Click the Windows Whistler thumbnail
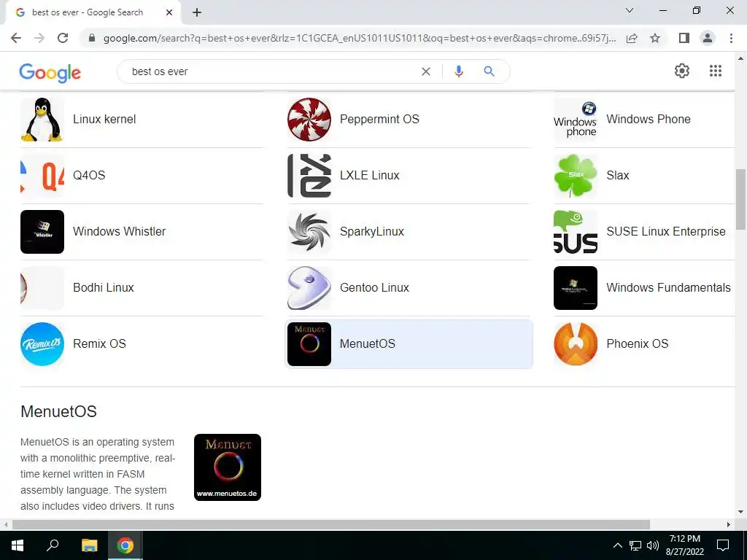The image size is (747, 560). click(42, 232)
